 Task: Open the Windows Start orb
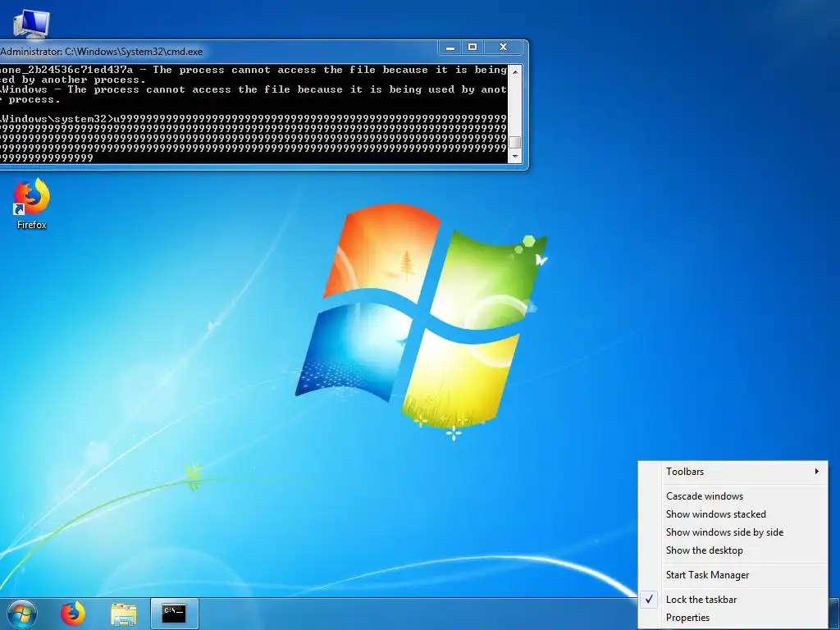point(21,614)
